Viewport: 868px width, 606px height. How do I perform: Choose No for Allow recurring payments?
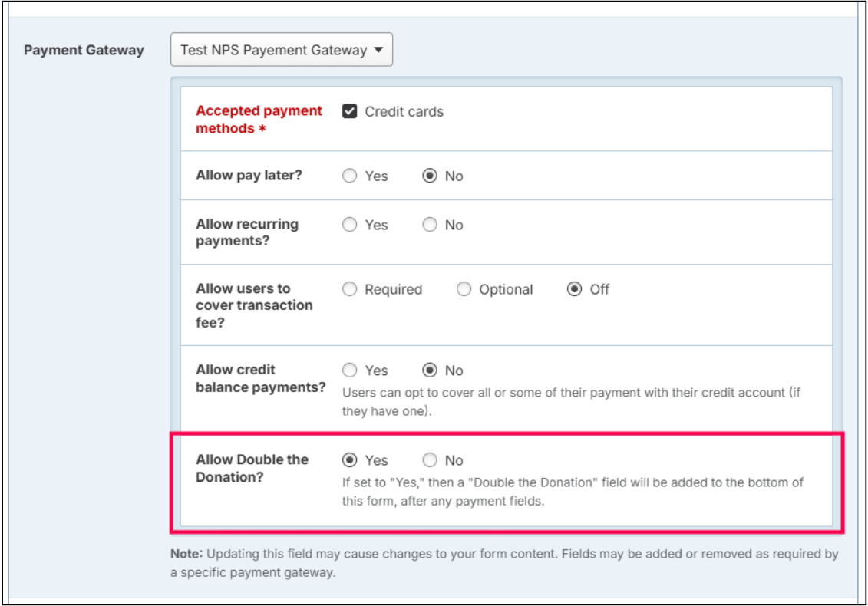pyautogui.click(x=430, y=225)
